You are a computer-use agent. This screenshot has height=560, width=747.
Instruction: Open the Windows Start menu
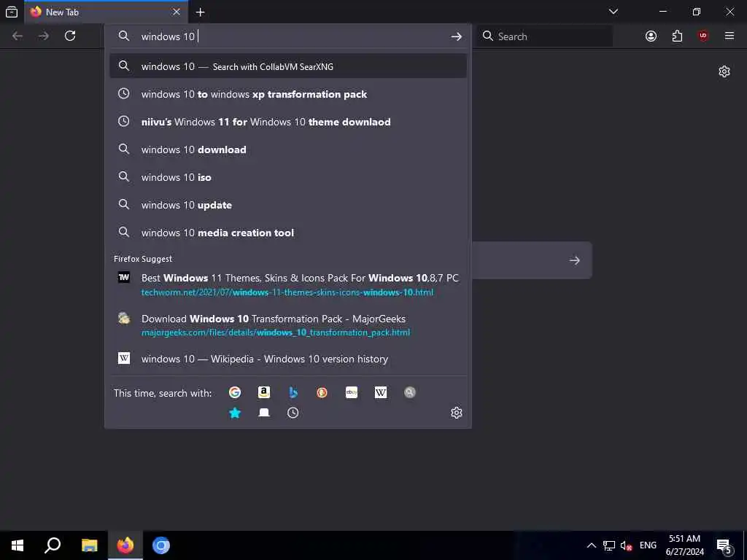coord(18,545)
